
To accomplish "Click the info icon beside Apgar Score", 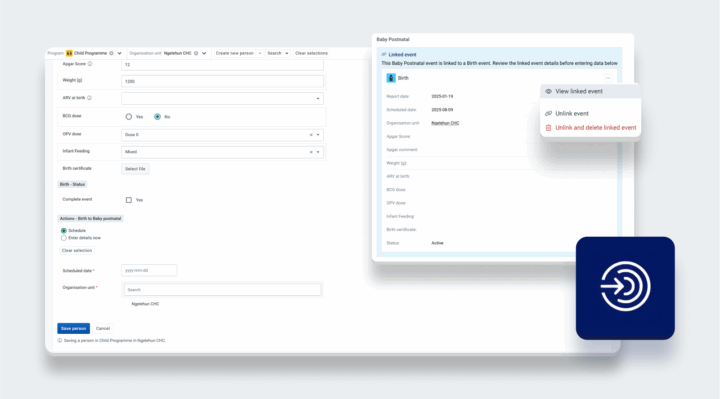I will (x=90, y=64).
